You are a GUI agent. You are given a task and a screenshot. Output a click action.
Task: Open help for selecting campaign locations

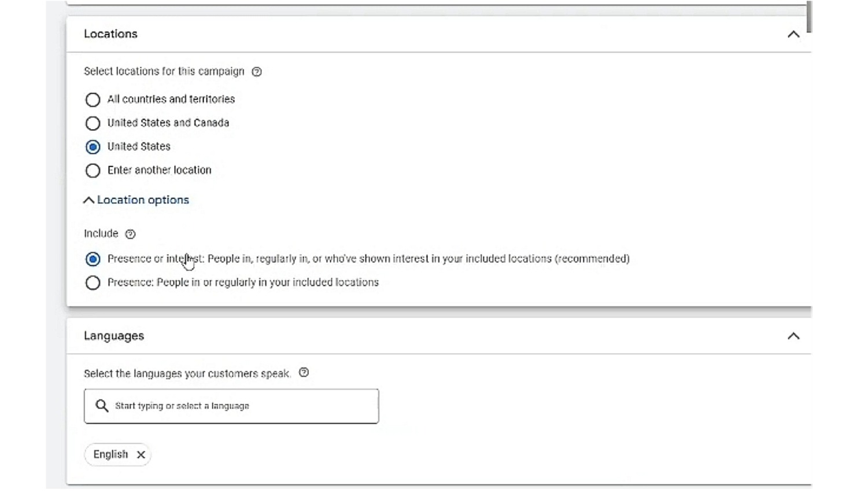(x=257, y=72)
